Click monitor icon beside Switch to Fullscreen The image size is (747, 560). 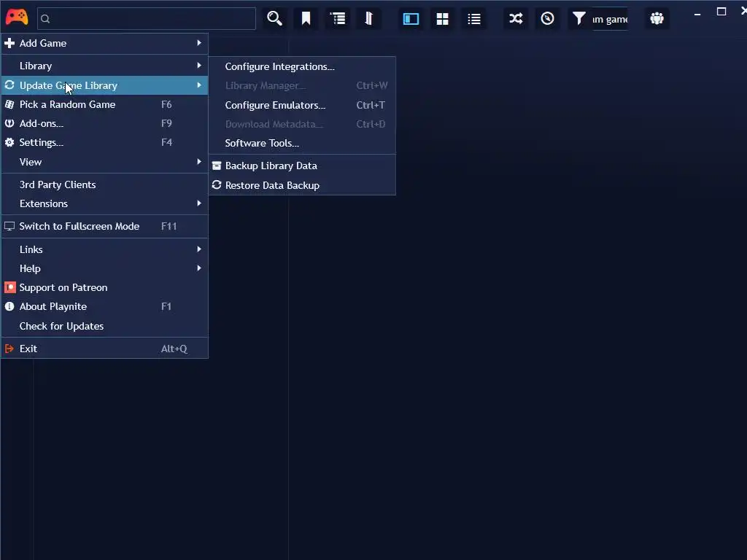point(9,226)
